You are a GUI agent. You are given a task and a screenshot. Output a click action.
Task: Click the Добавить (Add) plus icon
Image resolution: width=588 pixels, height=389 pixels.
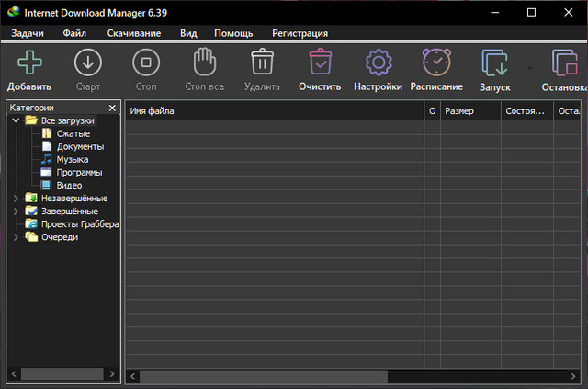(29, 63)
